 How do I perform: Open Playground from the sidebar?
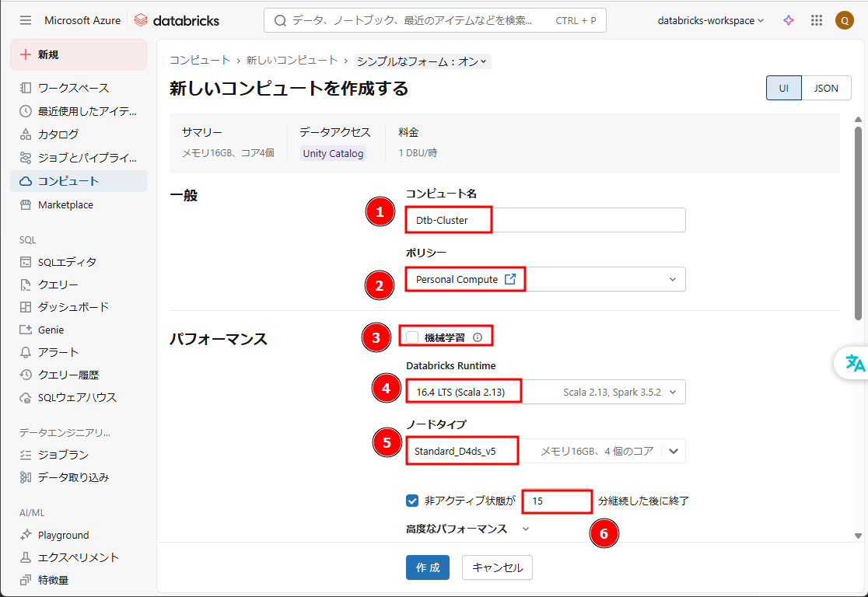tap(63, 535)
